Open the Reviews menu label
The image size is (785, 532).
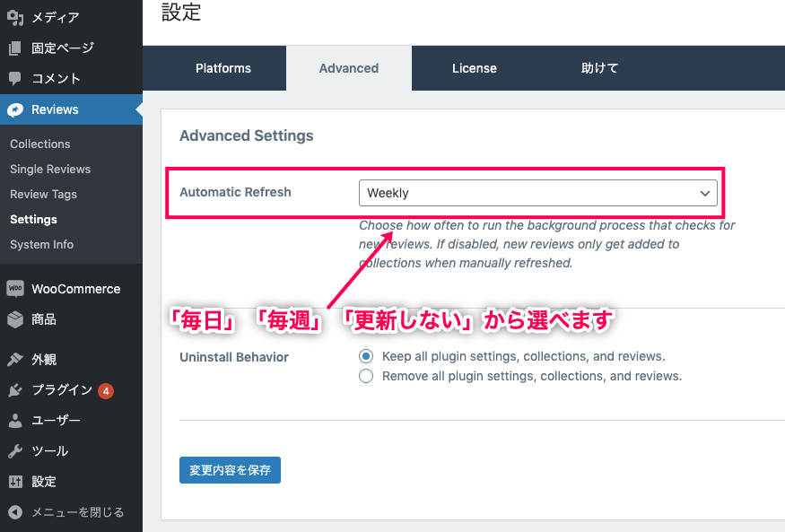coord(55,109)
